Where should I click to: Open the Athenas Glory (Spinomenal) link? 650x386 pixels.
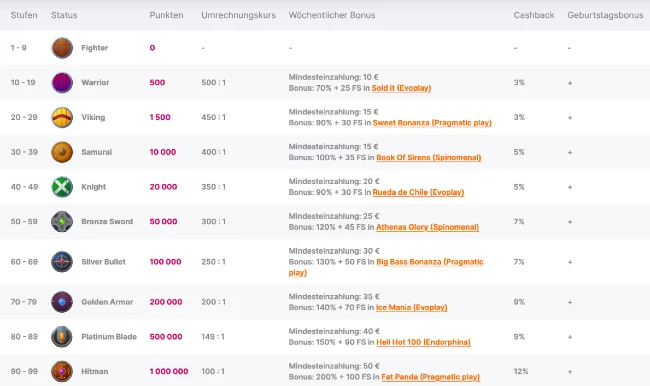(427, 227)
